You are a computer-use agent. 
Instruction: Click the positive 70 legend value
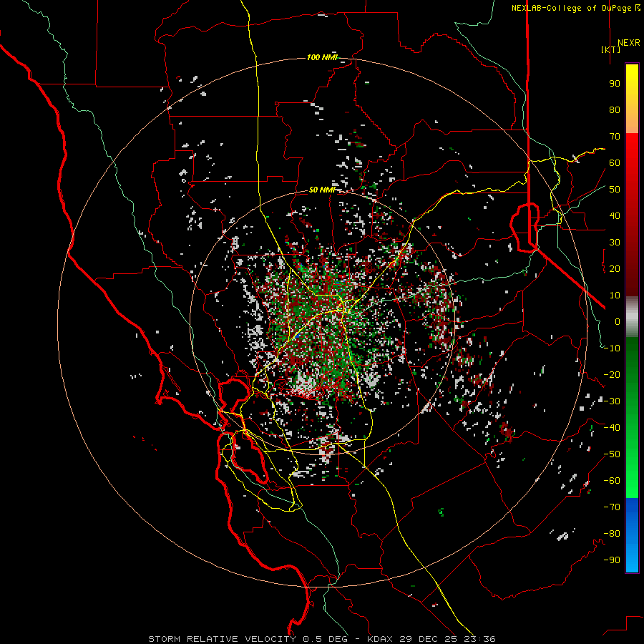coord(615,137)
